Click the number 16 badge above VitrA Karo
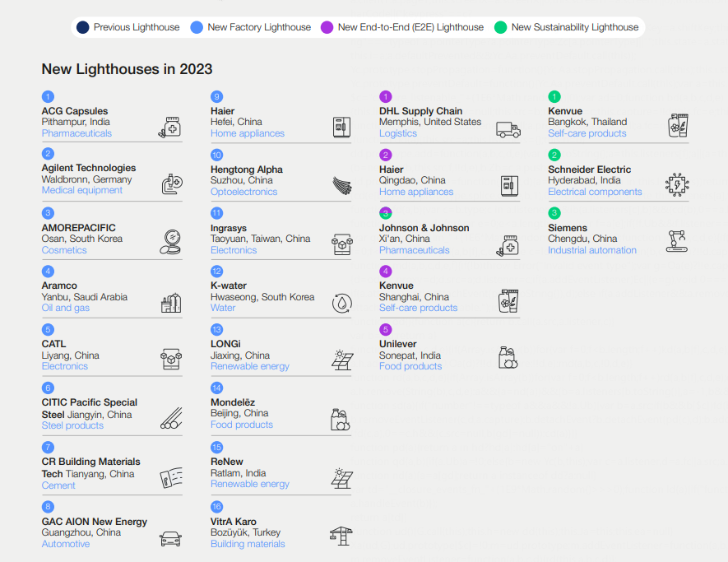The width and height of the screenshot is (728, 562). point(217,507)
